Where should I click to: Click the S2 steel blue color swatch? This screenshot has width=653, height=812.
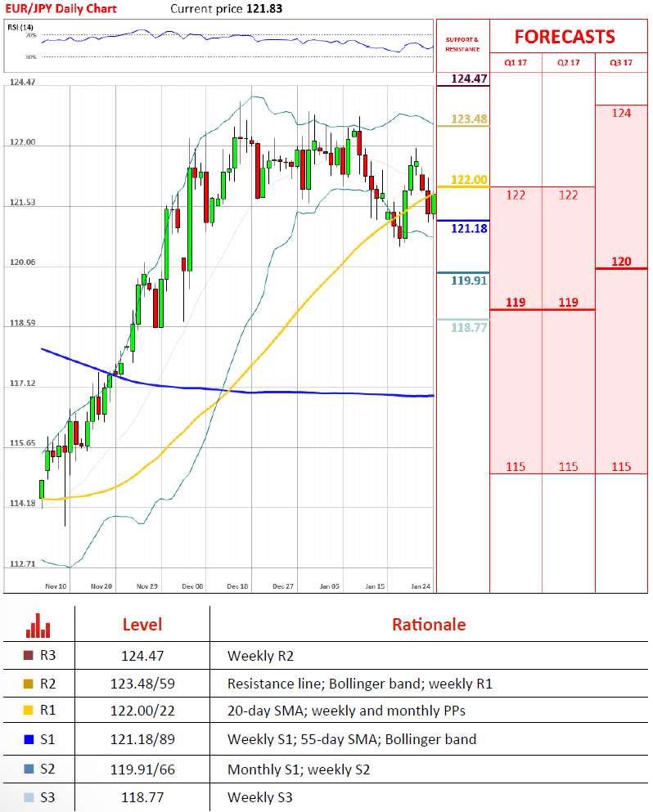pos(29,769)
